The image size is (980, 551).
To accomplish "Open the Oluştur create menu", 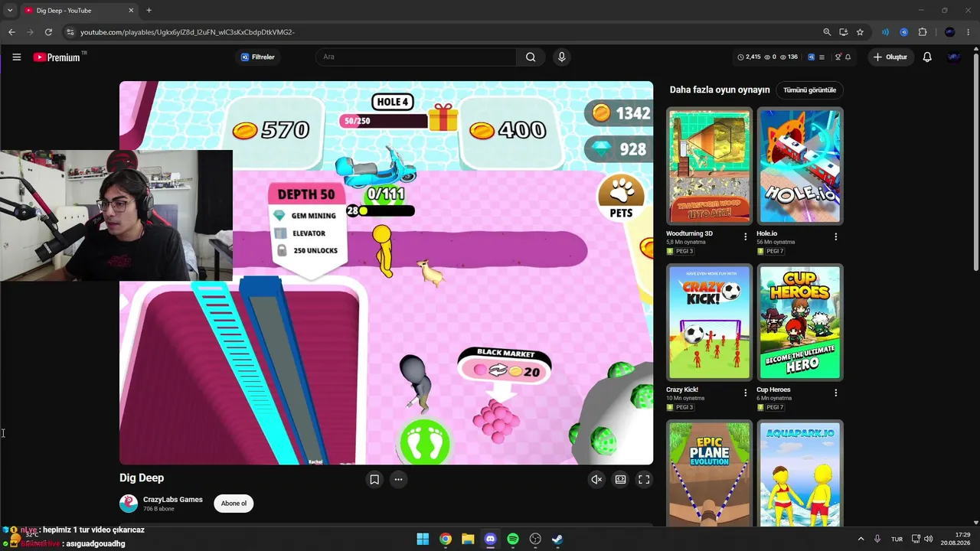I will click(x=890, y=57).
